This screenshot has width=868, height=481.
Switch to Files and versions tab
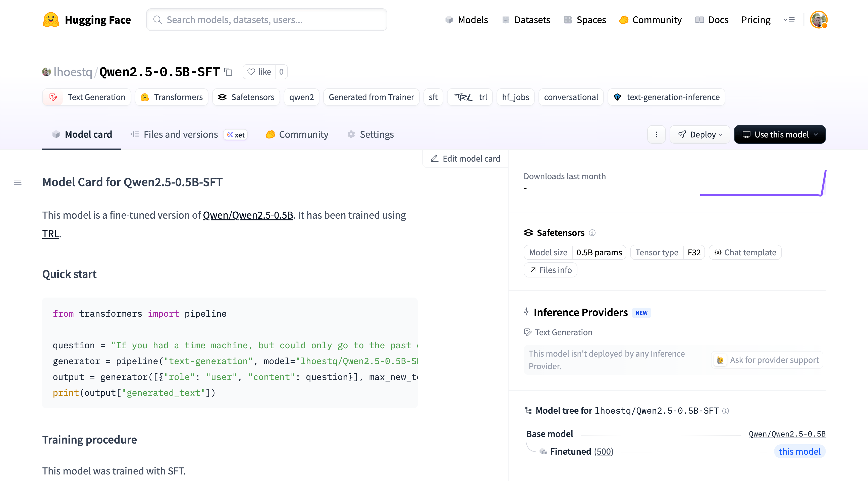(181, 134)
